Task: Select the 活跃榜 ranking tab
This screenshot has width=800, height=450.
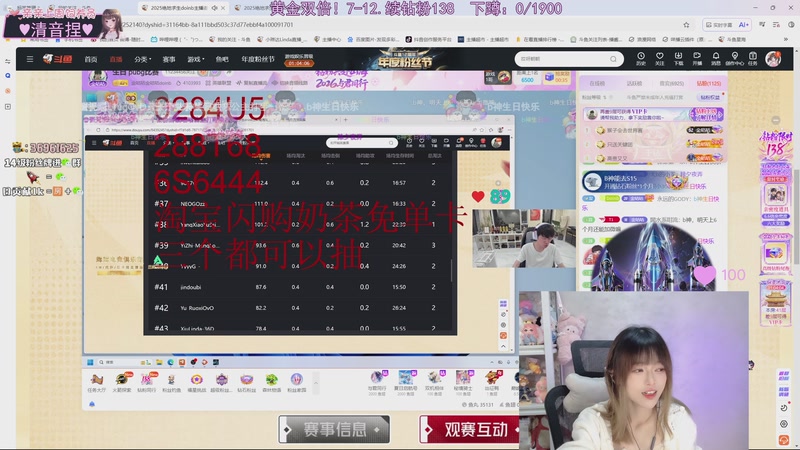Action: pos(634,83)
